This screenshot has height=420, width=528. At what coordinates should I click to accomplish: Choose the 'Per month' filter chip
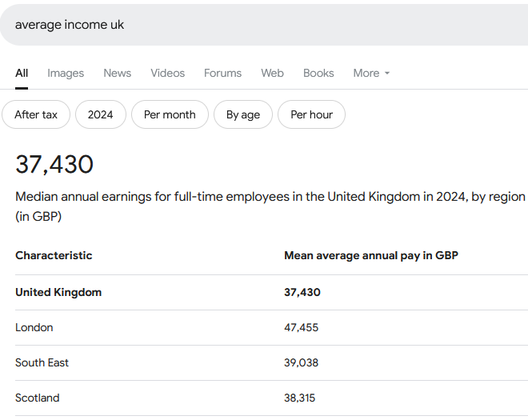(x=170, y=114)
